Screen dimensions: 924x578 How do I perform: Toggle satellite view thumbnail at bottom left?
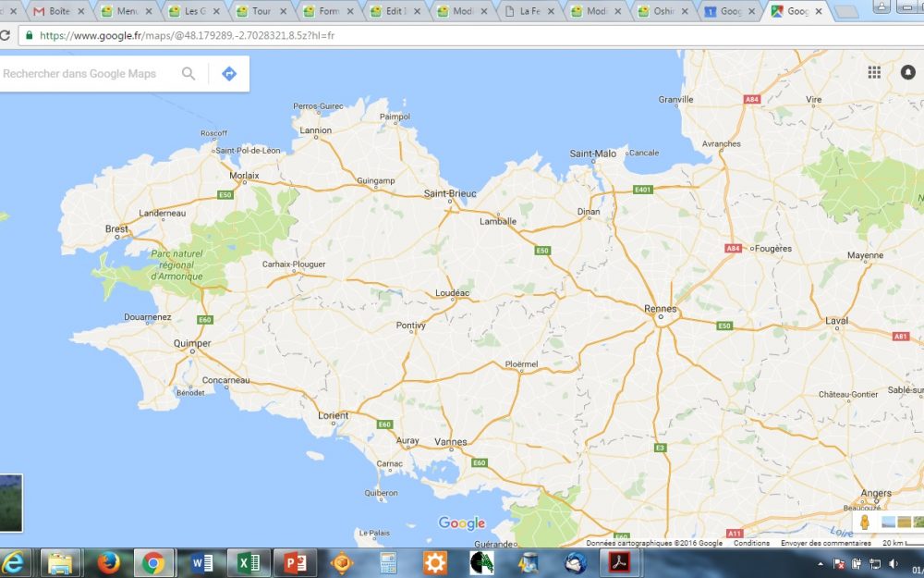coord(10,502)
